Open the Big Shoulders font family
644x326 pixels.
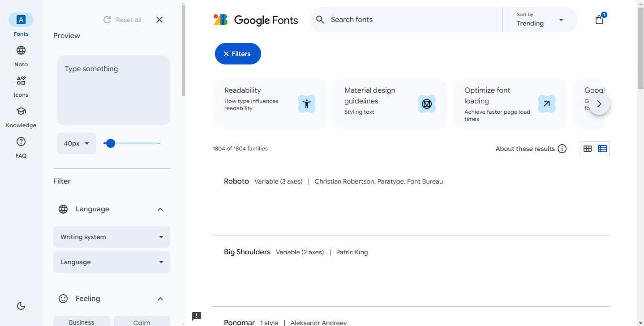coord(247,252)
